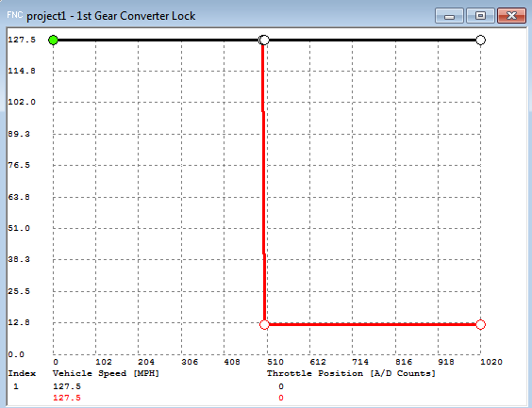Click the horizontal red line at 12.8

373,325
